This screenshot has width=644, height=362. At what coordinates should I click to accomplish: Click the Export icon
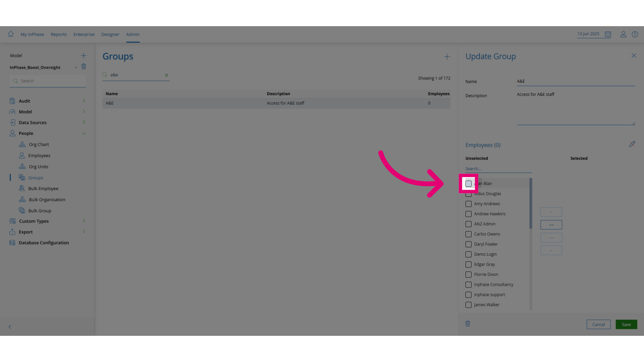12,232
